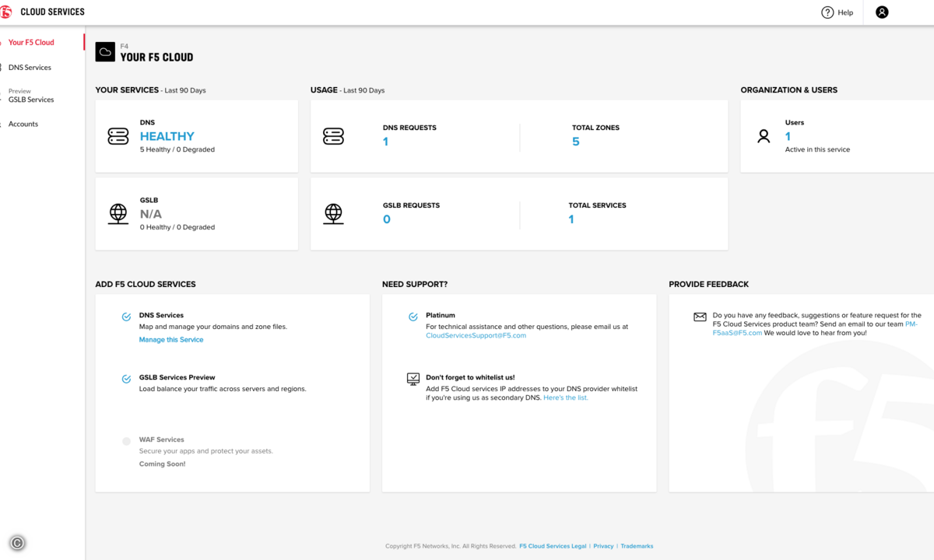Image resolution: width=934 pixels, height=560 pixels.
Task: Click the cloud icon beside Your F5 Cloud title
Action: (x=105, y=52)
